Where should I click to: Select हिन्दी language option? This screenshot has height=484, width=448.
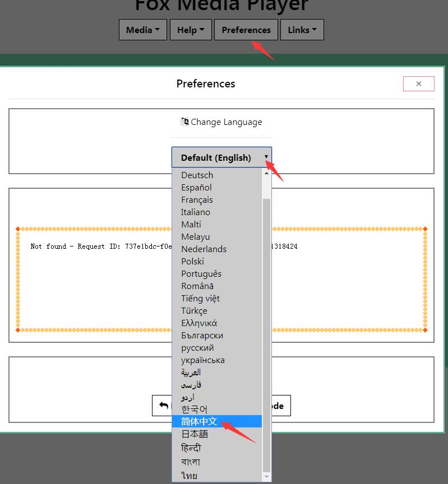[216, 448]
